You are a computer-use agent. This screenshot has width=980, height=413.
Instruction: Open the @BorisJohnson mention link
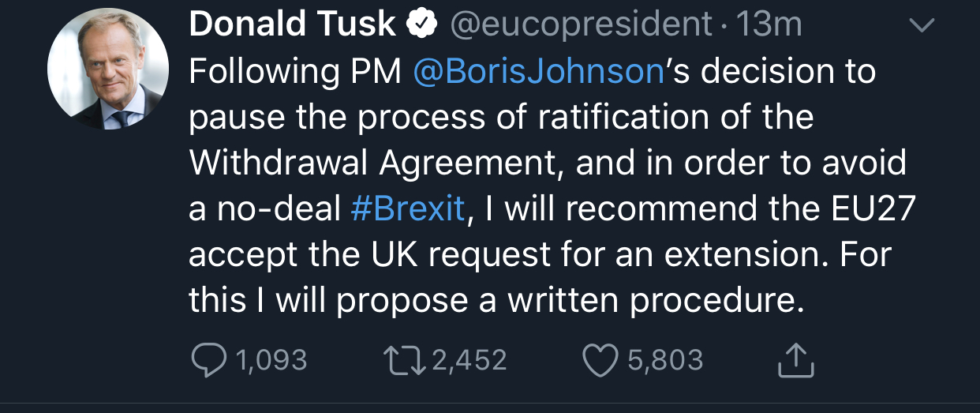[540, 72]
